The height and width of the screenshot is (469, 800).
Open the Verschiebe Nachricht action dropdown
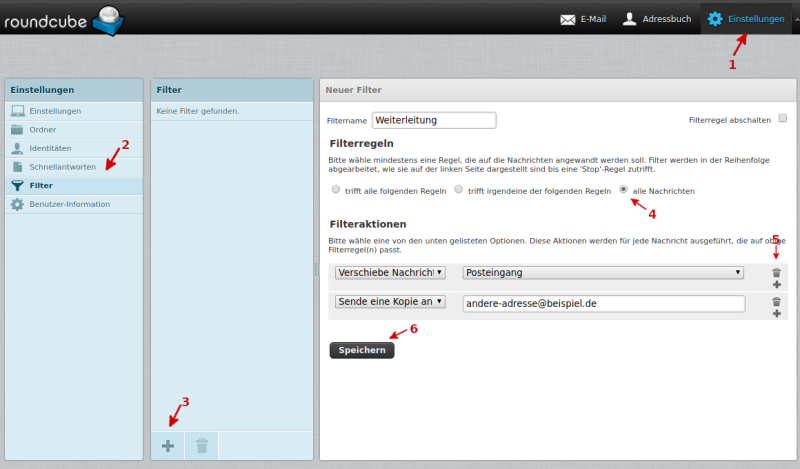(390, 273)
